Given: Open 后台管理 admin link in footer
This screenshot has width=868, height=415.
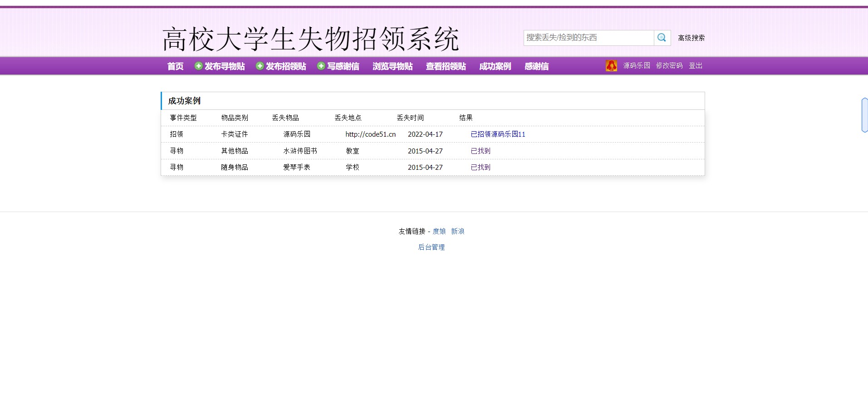Looking at the screenshot, I should (x=431, y=247).
